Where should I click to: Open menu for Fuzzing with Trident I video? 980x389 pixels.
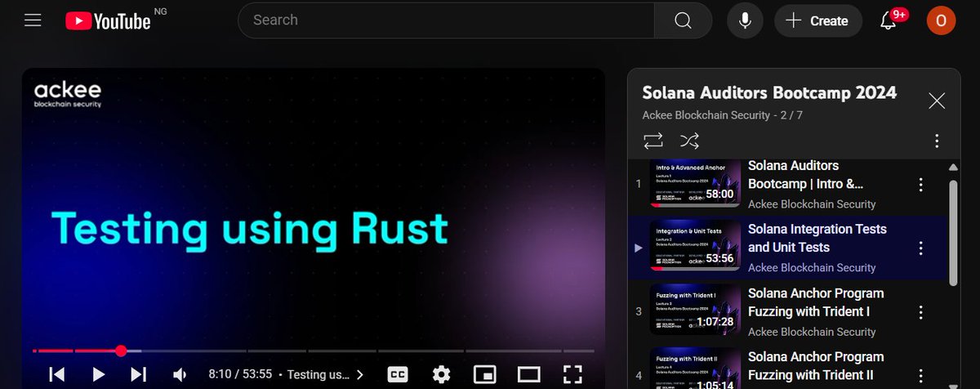coord(920,312)
